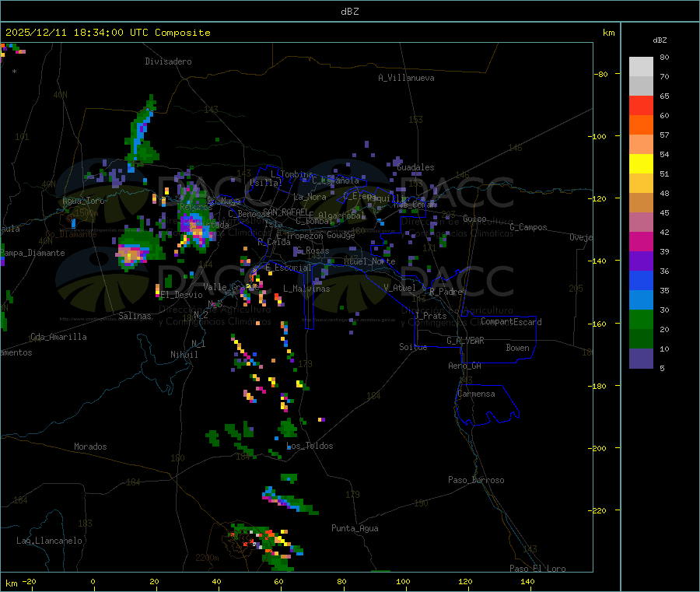Click the SAN_RAFAEL label
Image resolution: width=700 pixels, height=592 pixels.
[x=285, y=212]
